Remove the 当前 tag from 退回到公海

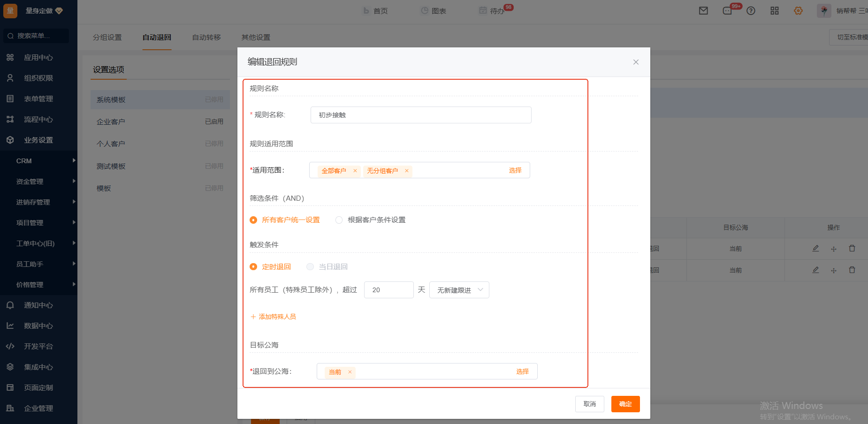350,372
